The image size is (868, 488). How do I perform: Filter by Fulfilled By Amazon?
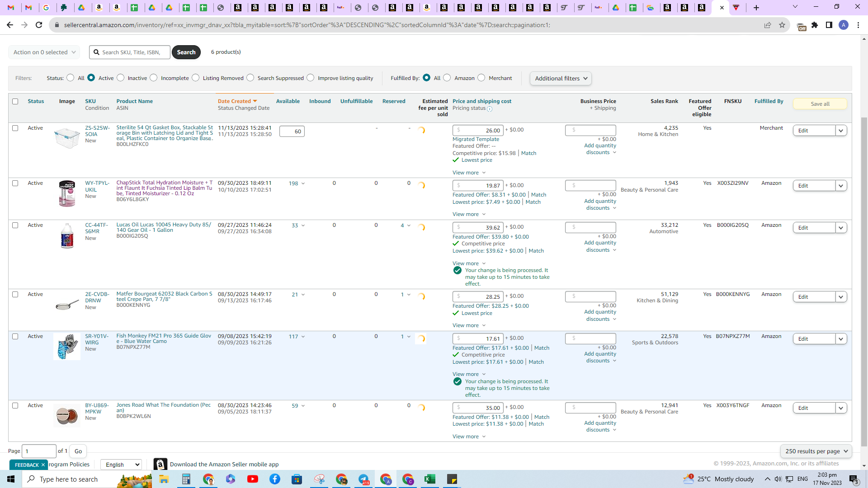[447, 78]
